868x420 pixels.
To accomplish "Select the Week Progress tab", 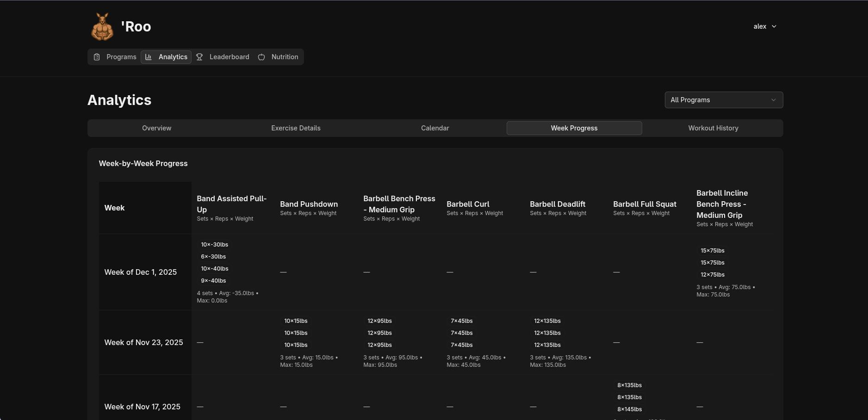I will coord(574,128).
